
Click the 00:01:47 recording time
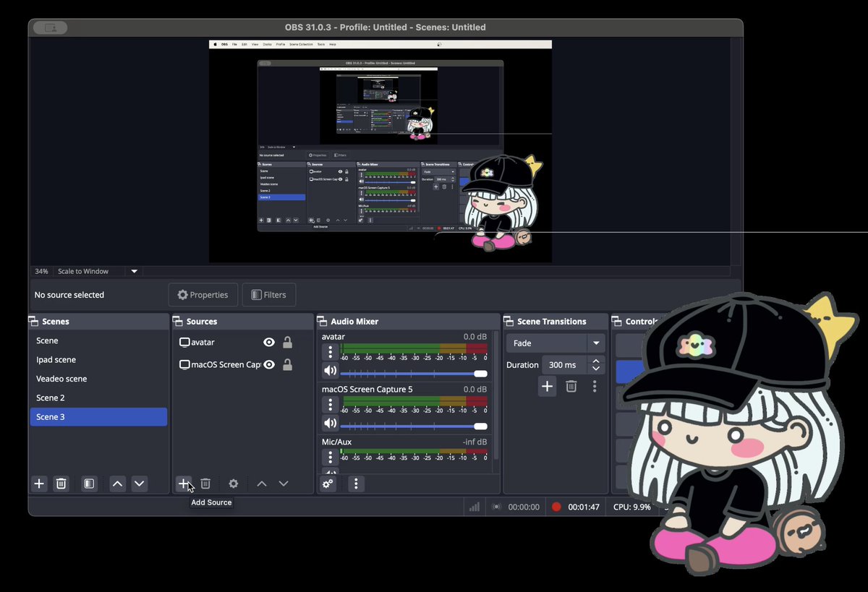(x=584, y=507)
